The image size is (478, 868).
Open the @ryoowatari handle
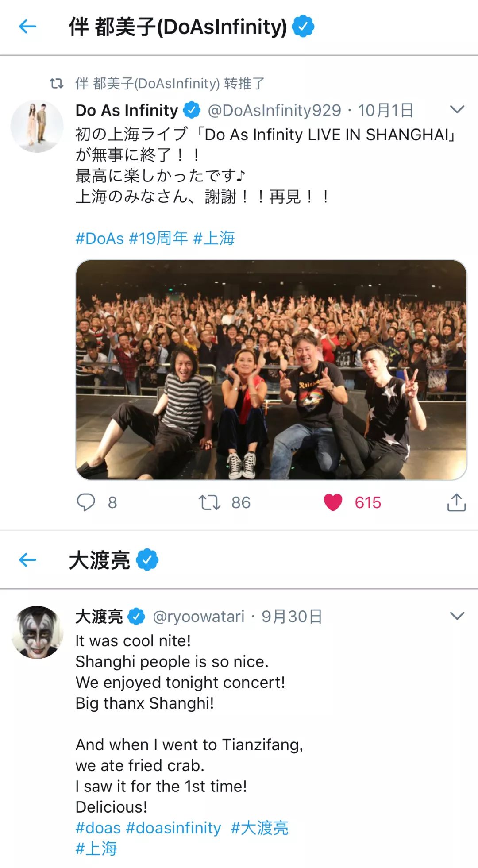(x=199, y=617)
